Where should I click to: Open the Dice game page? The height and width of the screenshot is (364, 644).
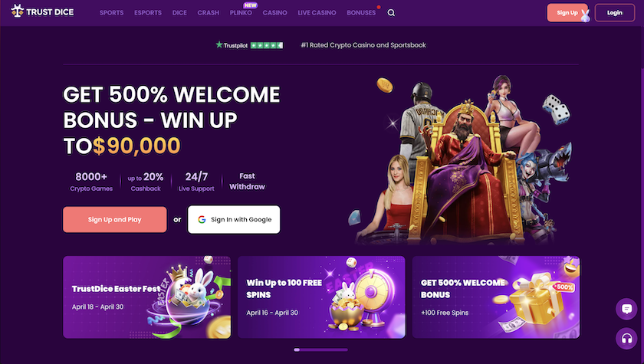pos(179,13)
